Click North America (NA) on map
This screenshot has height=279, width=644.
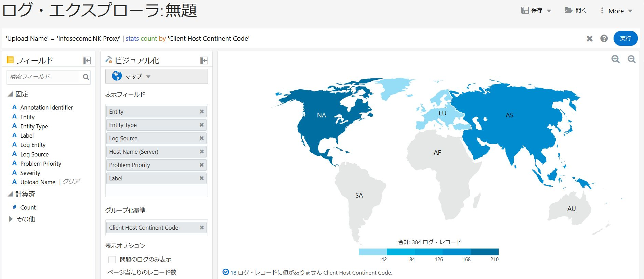click(321, 115)
